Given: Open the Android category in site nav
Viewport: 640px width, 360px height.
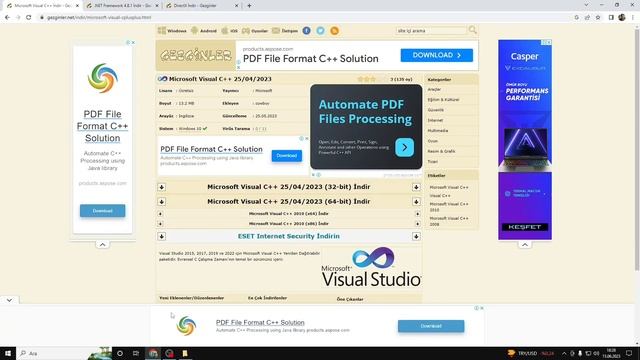Looking at the screenshot, I should tap(204, 31).
